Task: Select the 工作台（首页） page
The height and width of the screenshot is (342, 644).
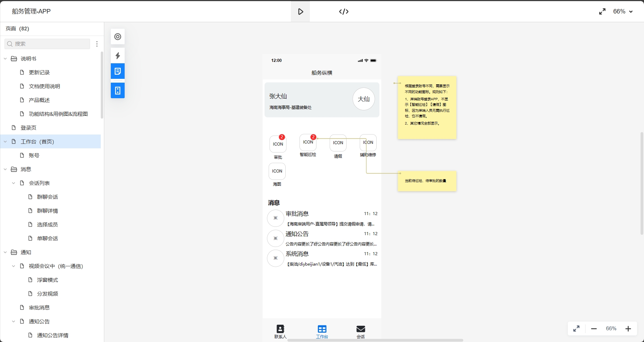Action: 51,142
